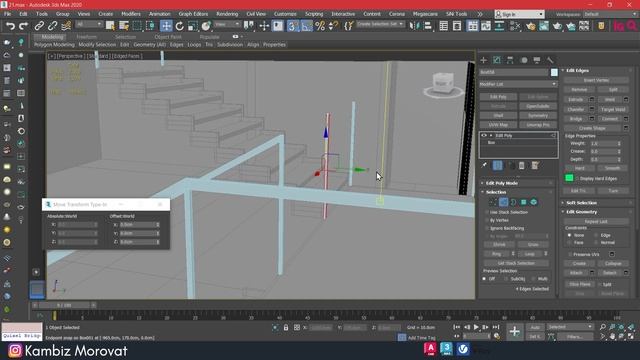Open the Display panel icon
Viewport: 640px width, 360px height.
coord(537,60)
